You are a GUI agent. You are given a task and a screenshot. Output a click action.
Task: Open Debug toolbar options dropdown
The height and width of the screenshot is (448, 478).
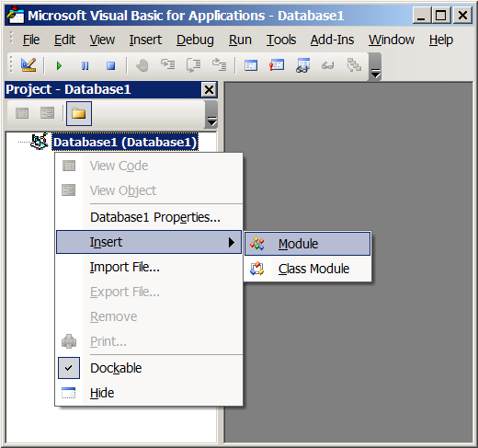click(375, 67)
